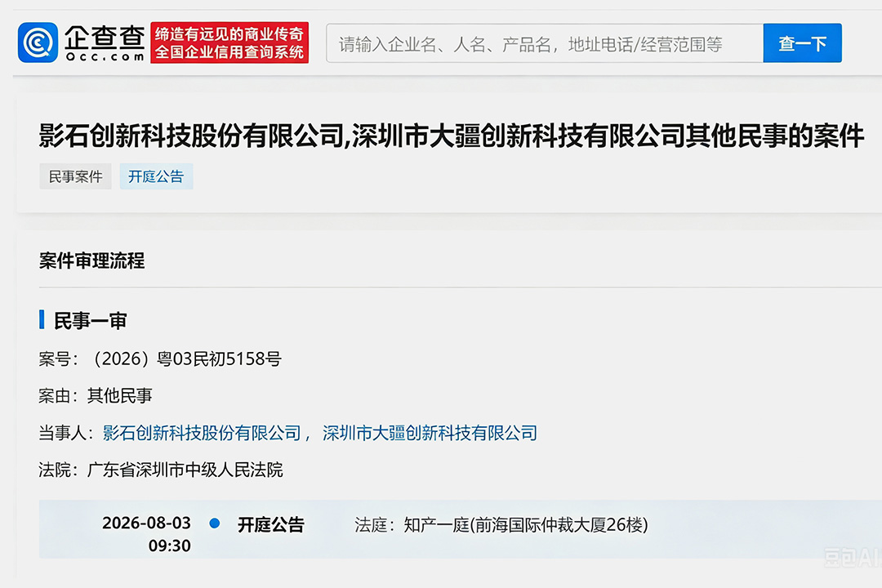Screen dimensions: 882x588
Task: Click the hearing date 2026-08-03
Action: pos(146,523)
